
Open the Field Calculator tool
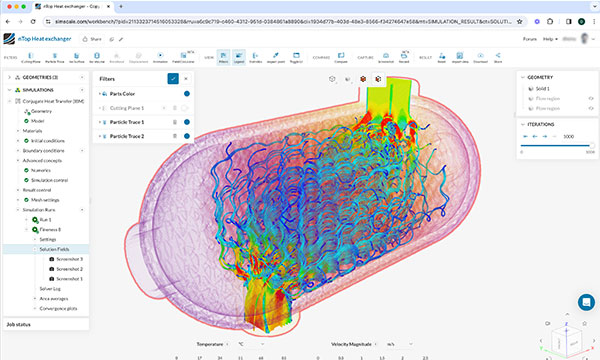coord(184,57)
